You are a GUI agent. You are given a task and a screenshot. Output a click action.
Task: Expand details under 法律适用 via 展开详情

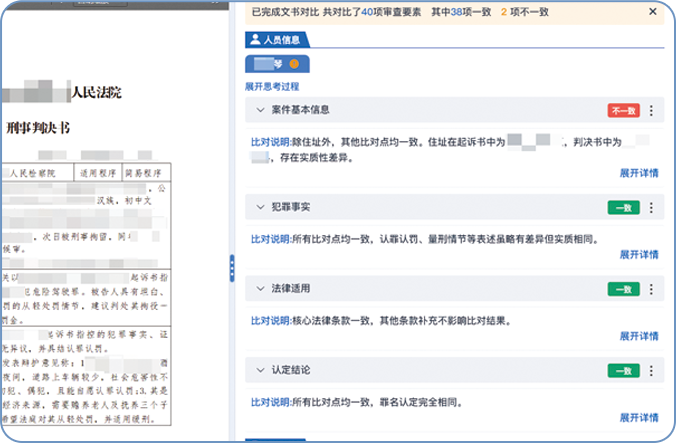[639, 336]
